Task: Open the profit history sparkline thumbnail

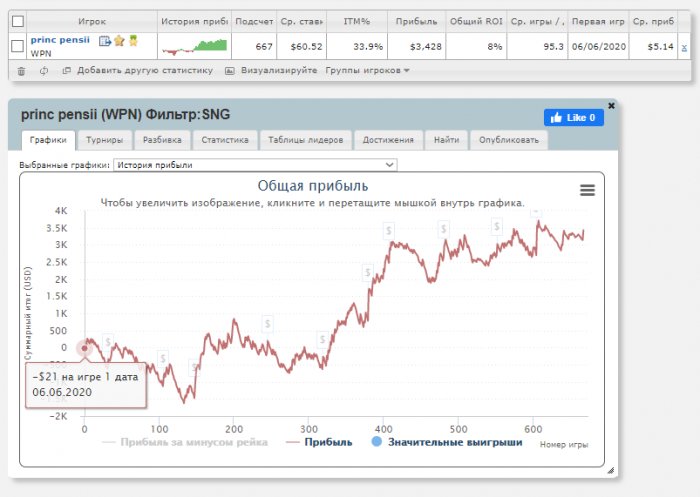Action: (194, 46)
